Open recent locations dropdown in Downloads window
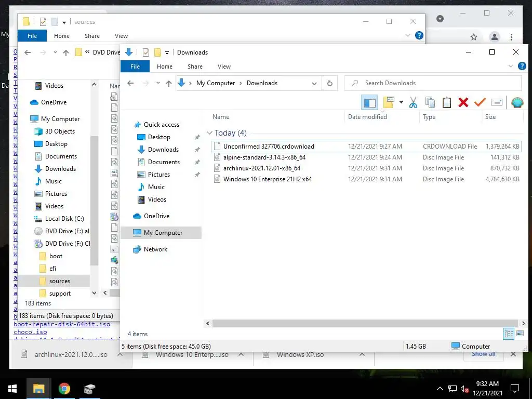Screen dimensions: 532x399 [x=158, y=83]
